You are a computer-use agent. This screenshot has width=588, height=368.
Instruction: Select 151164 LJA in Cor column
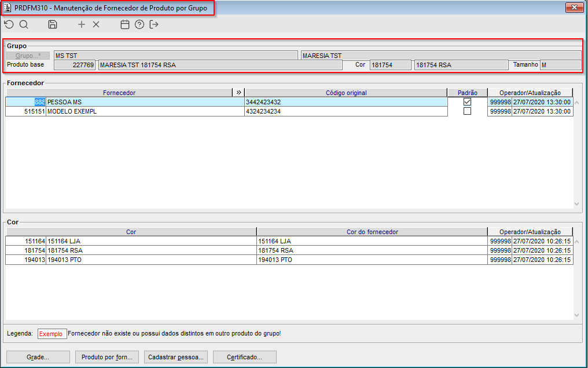[151, 241]
